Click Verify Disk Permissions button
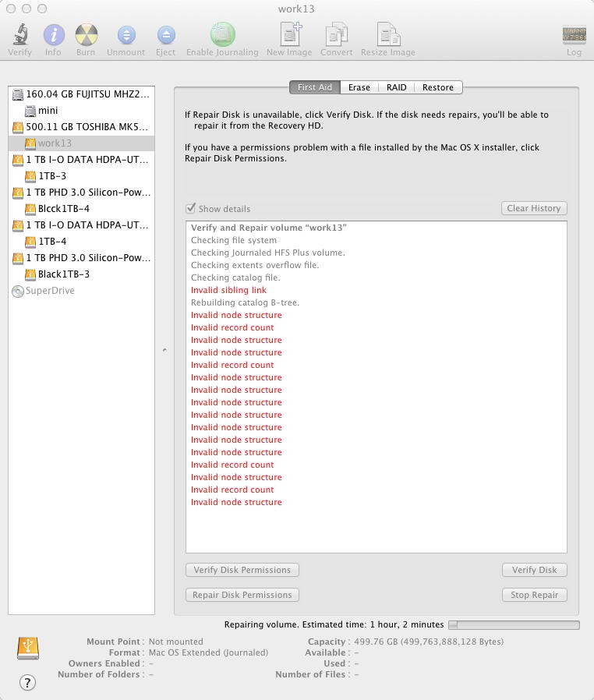Image resolution: width=594 pixels, height=700 pixels. pos(242,570)
